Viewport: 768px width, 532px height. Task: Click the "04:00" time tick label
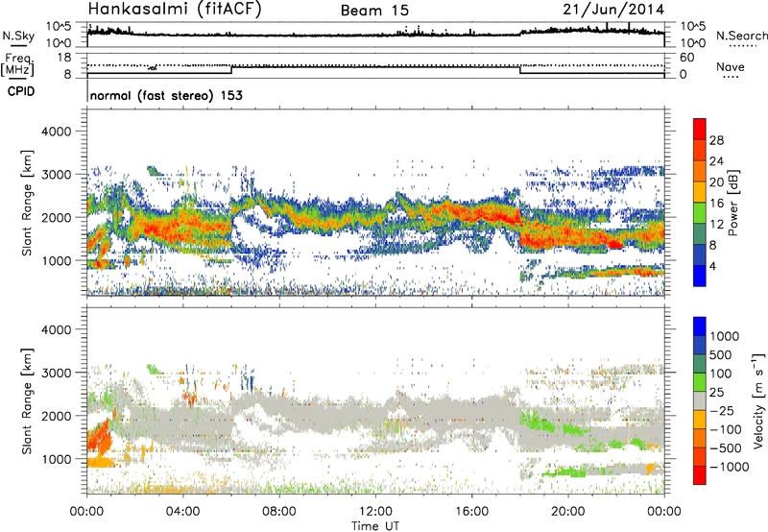click(182, 512)
